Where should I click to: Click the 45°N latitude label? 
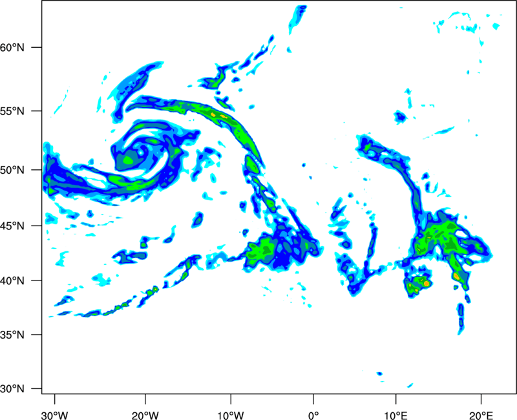point(12,226)
